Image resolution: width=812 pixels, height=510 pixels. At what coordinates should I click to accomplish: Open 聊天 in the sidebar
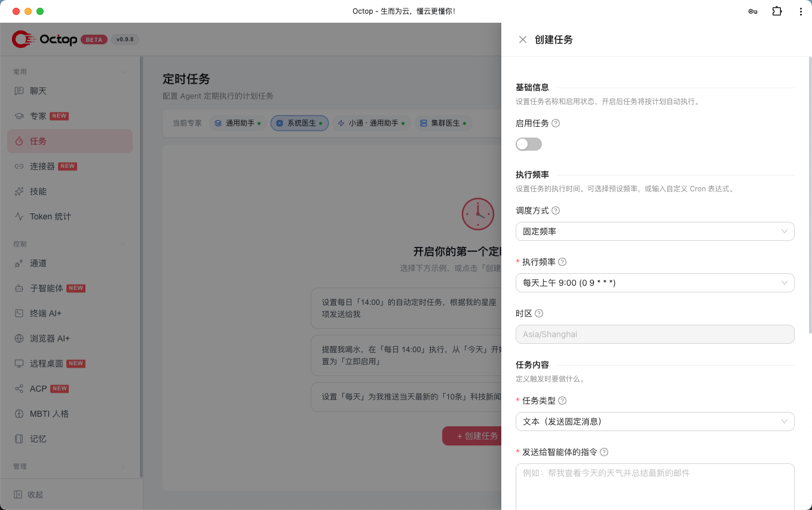[x=70, y=91]
